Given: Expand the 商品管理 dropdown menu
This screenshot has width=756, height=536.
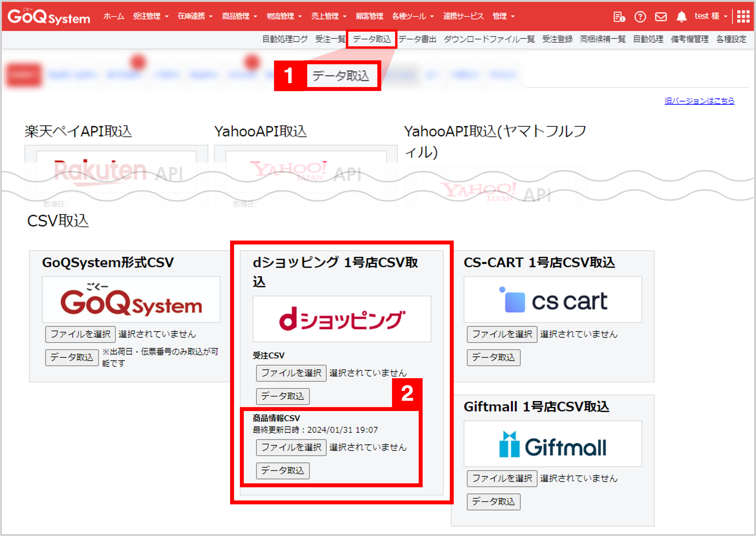Looking at the screenshot, I should (x=240, y=16).
